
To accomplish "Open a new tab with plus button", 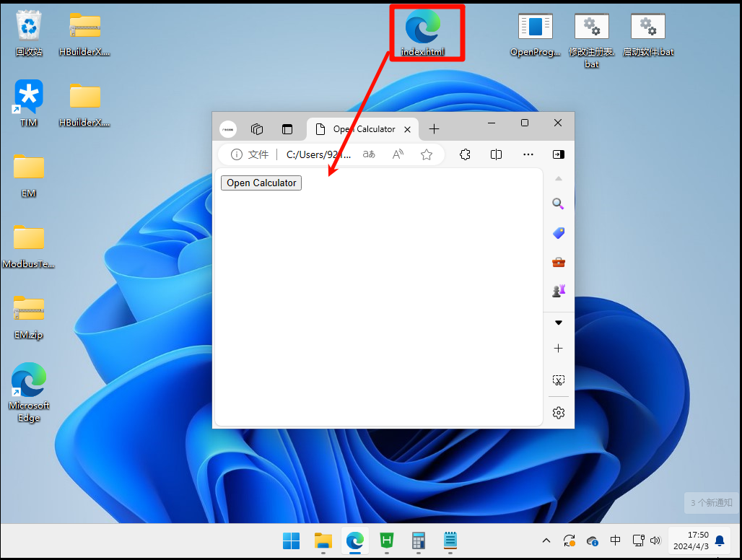I will point(434,128).
